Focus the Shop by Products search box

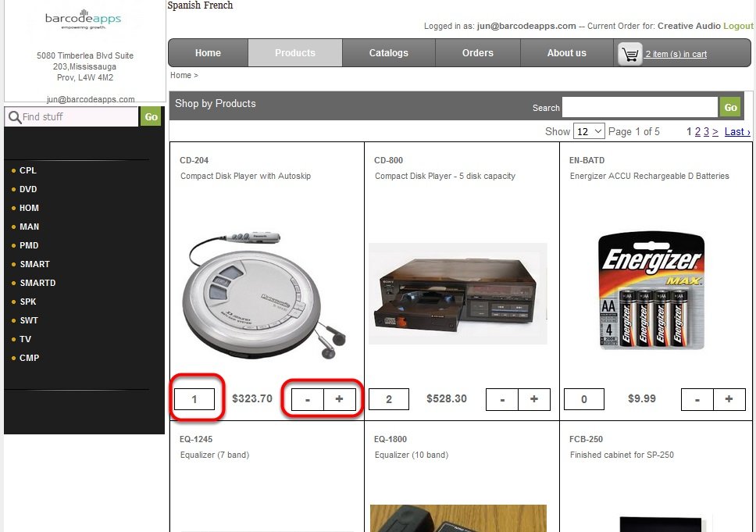640,107
